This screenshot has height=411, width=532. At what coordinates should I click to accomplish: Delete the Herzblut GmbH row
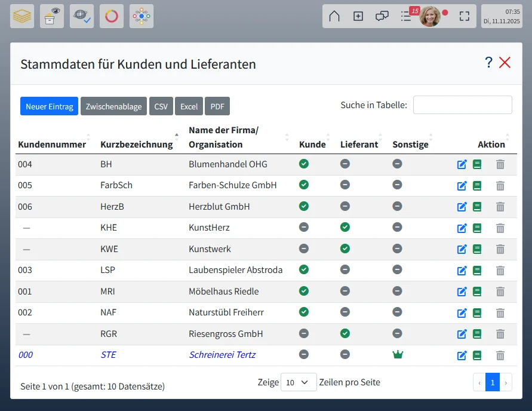pos(500,207)
